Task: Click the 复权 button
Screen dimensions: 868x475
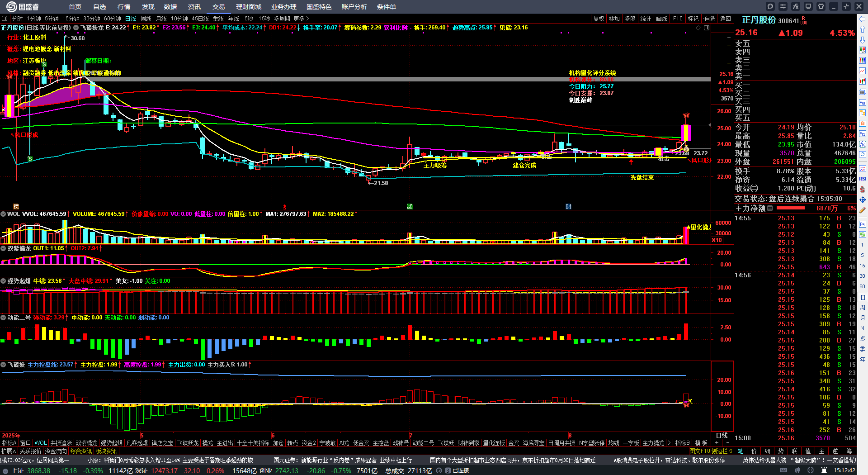Action: click(599, 19)
